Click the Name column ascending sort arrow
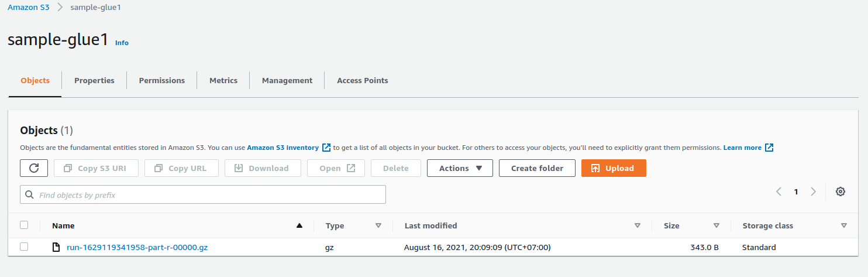 tap(299, 225)
